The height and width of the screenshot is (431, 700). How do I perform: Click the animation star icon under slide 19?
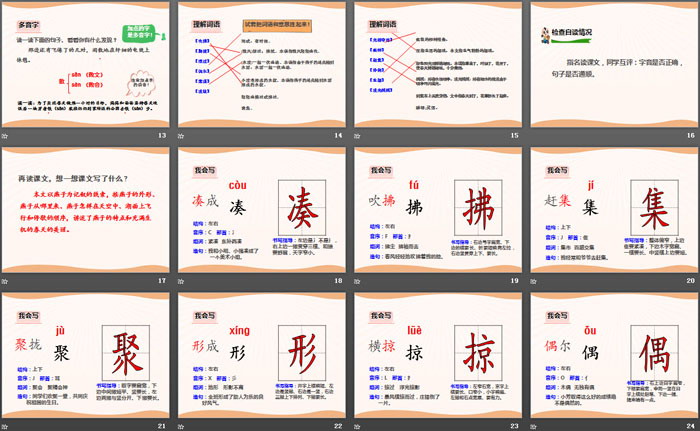tap(357, 281)
